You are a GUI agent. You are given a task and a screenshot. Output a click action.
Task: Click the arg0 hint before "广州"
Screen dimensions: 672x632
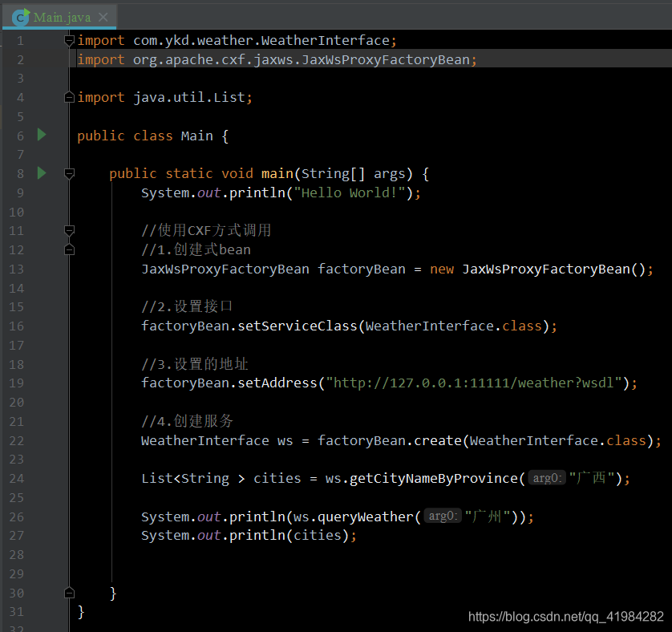pos(443,516)
